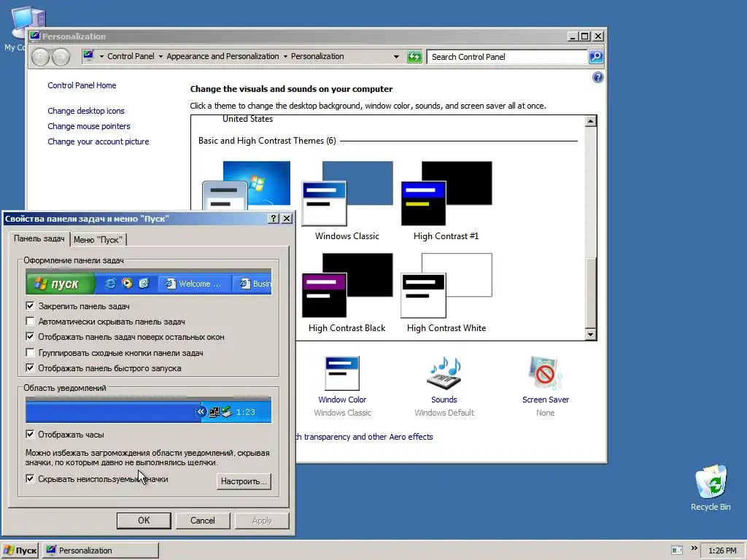
Task: Click the green refresh button beside address bar
Action: point(414,57)
